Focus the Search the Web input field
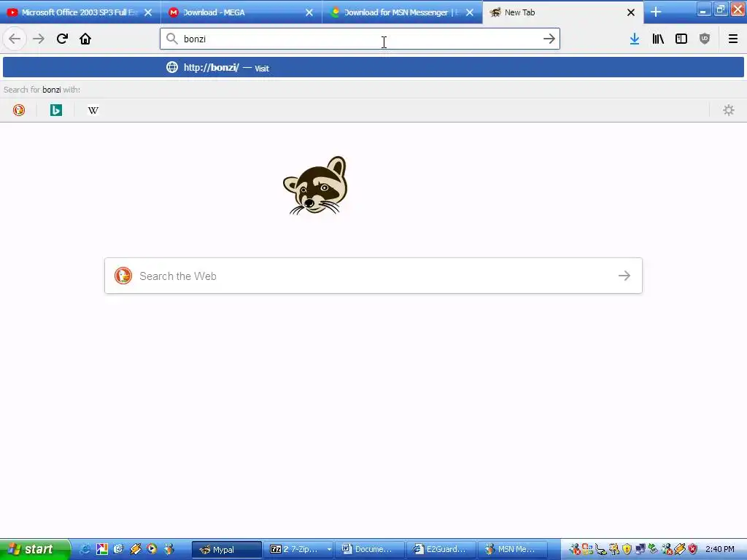 click(x=373, y=276)
